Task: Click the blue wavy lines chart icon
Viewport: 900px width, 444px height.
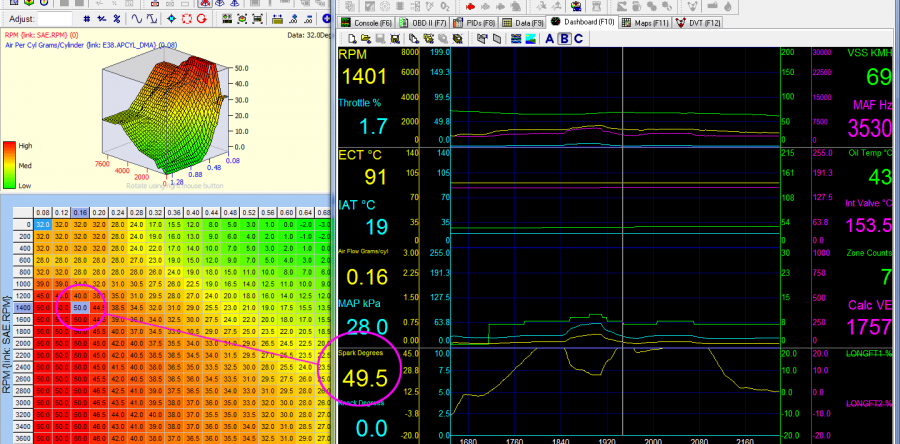Action: (515, 39)
